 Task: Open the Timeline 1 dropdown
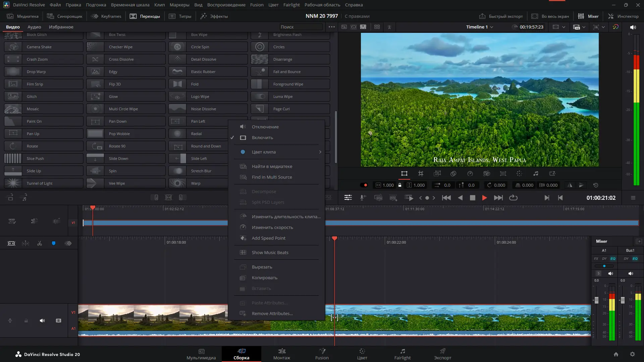click(x=479, y=27)
